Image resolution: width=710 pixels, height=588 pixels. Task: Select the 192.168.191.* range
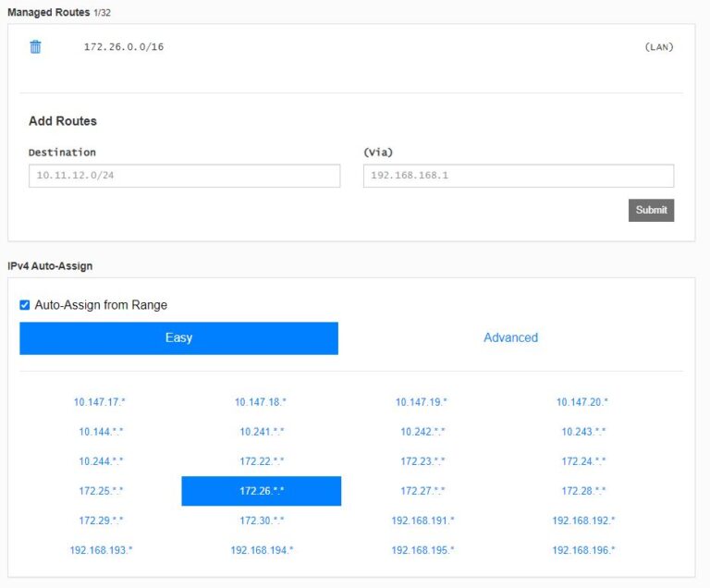tap(422, 521)
